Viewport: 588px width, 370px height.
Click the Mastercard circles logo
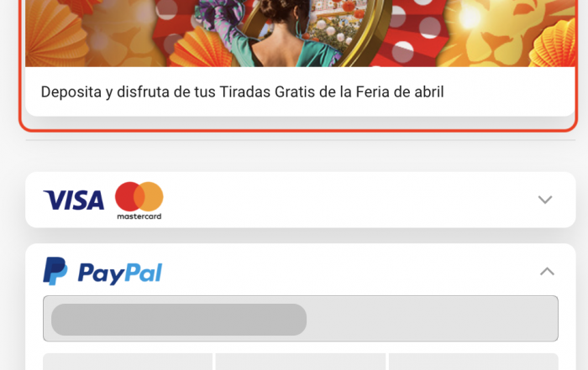[x=139, y=201]
